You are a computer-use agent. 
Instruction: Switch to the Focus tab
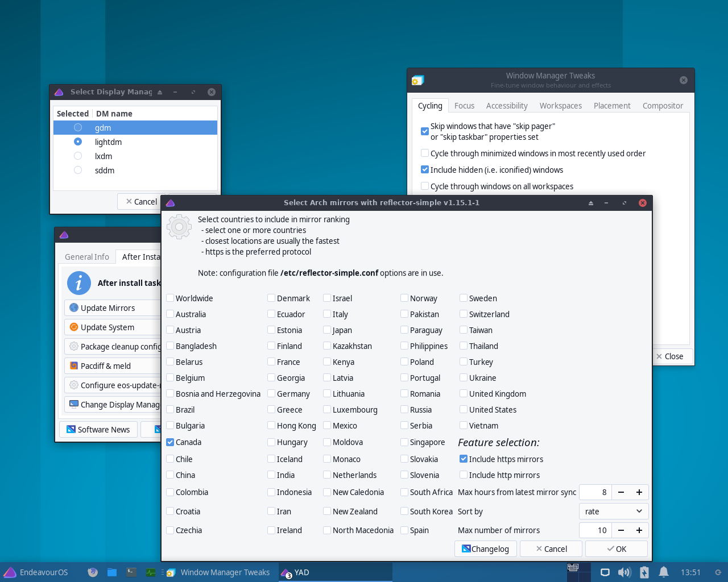464,106
